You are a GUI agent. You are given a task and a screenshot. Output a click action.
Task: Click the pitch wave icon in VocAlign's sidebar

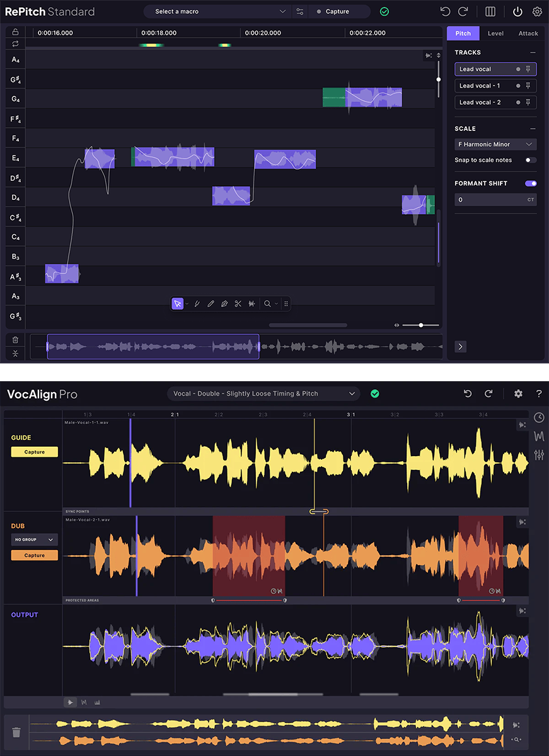(x=539, y=435)
